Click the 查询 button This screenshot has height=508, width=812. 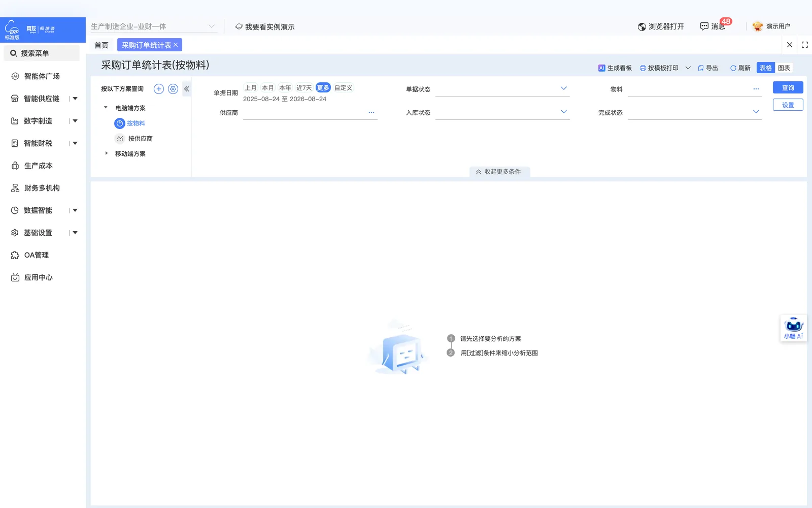[788, 88]
